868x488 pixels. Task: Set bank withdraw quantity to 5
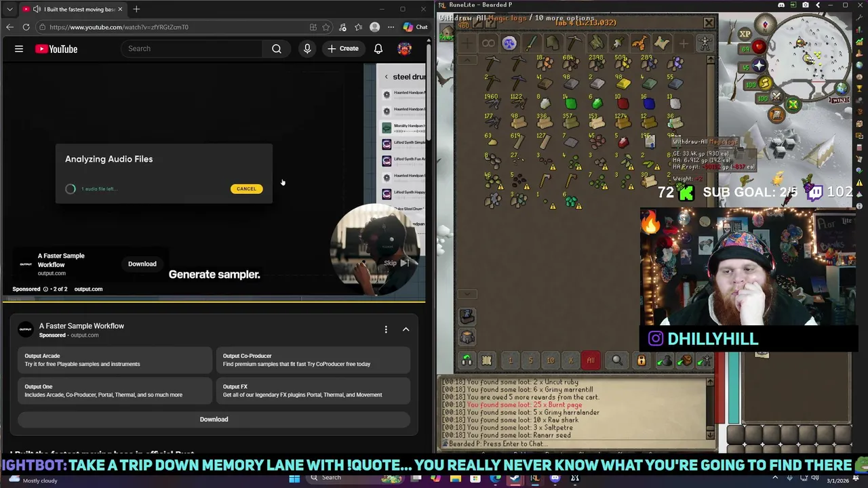click(530, 361)
